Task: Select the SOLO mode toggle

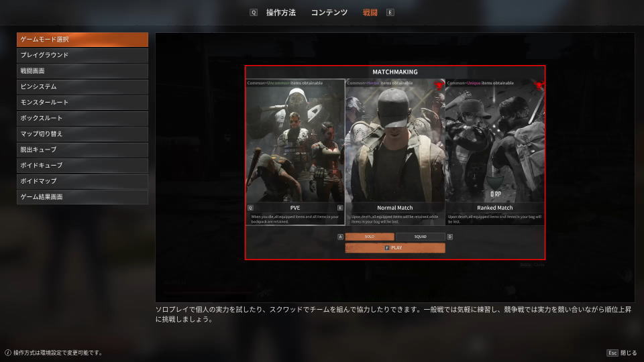Action: click(x=369, y=237)
